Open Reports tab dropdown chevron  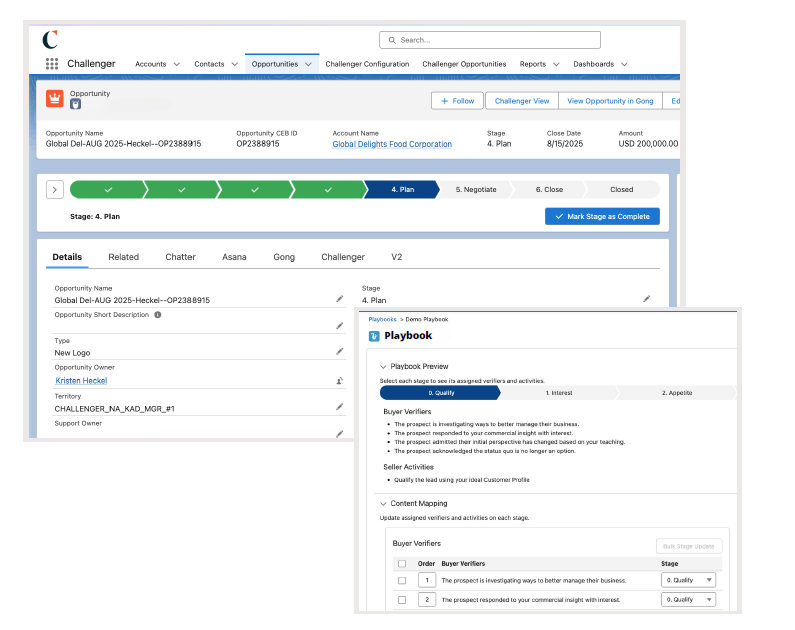click(556, 64)
